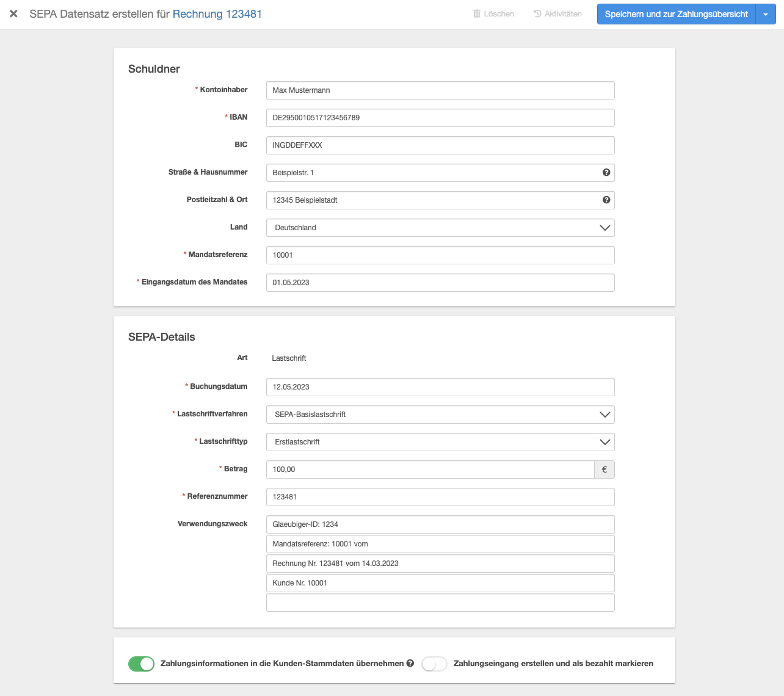
Task: Click help icon in Postleitzahl & Ort field
Action: [606, 200]
